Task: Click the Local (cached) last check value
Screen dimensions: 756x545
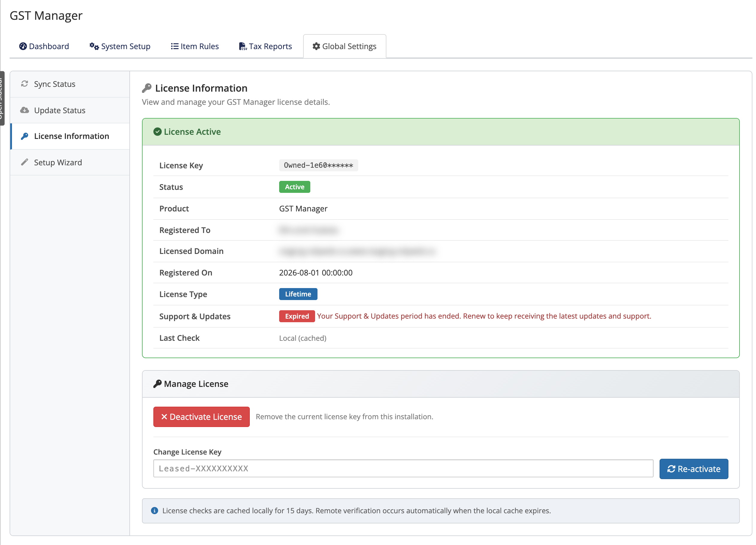Action: (x=303, y=338)
